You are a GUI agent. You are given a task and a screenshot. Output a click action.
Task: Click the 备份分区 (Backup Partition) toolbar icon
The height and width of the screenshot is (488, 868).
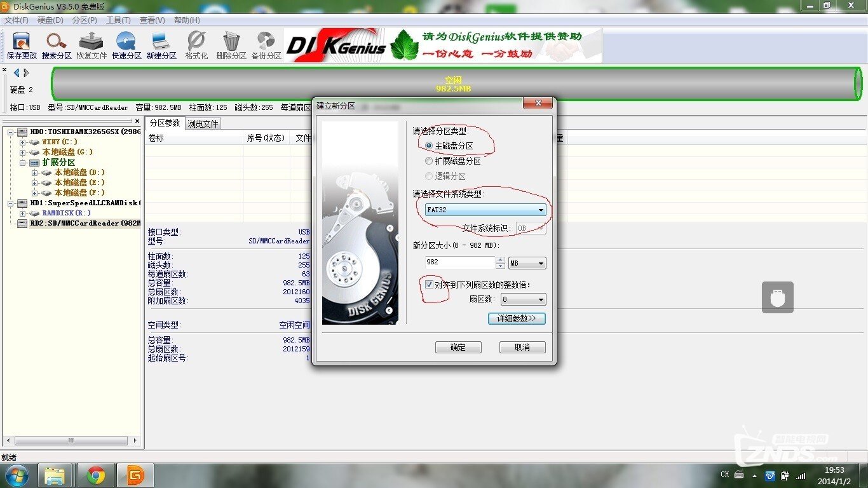click(266, 46)
